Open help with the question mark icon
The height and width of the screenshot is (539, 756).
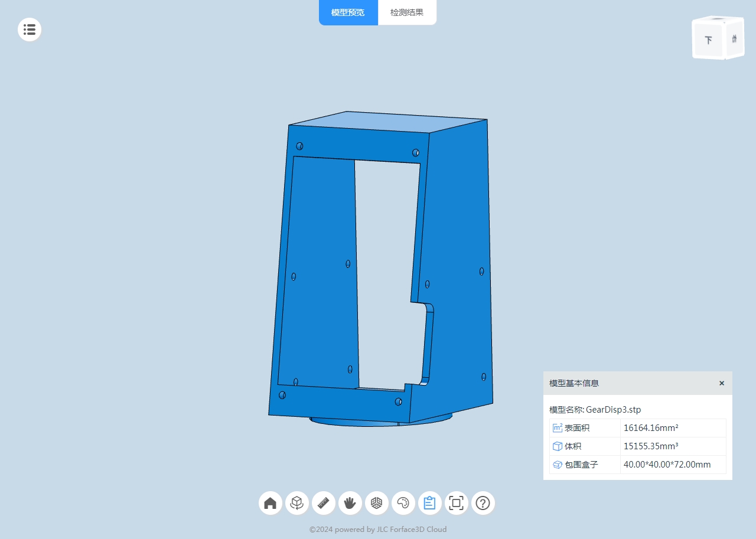tap(483, 503)
